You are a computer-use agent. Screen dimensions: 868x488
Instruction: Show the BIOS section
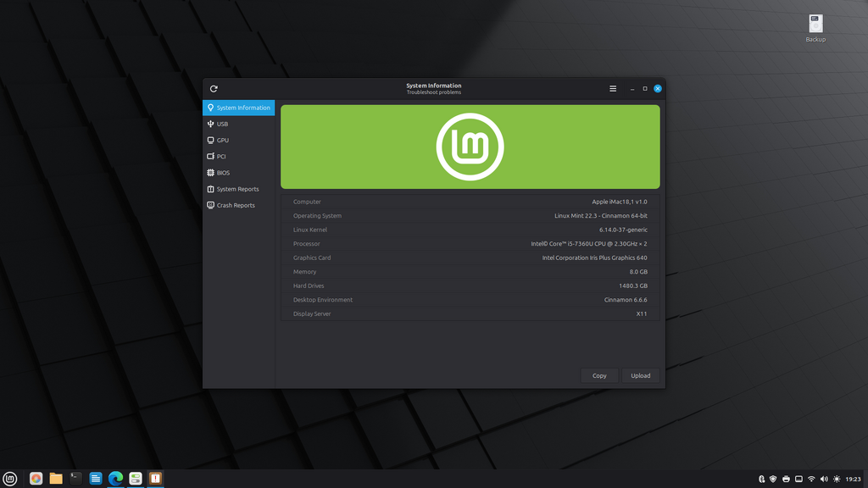coord(238,173)
